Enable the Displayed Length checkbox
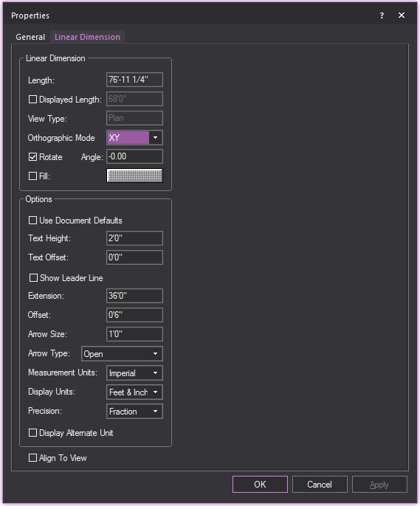The width and height of the screenshot is (420, 506). click(32, 100)
